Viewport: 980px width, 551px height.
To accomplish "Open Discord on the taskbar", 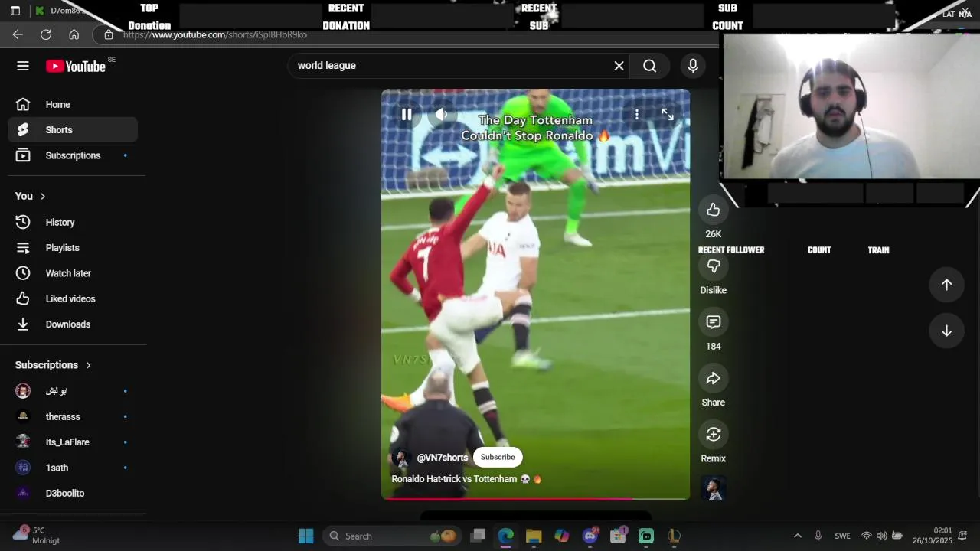I will click(x=590, y=536).
